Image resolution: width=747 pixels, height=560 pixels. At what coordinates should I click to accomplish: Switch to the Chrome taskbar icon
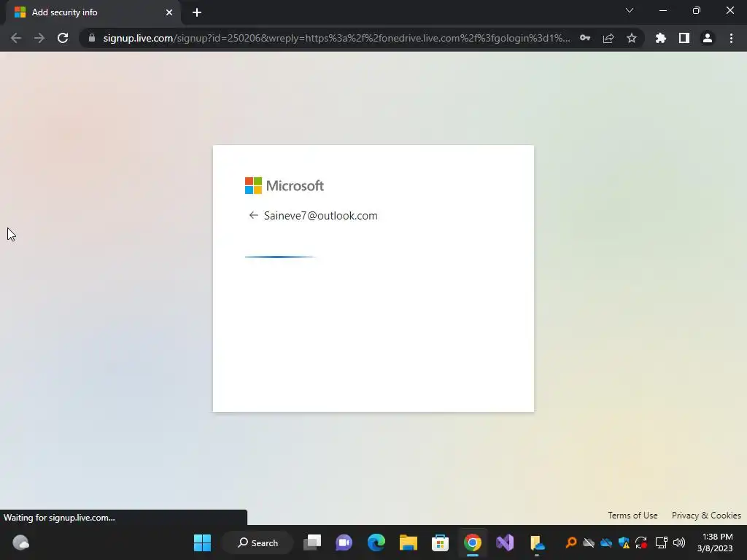(473, 542)
